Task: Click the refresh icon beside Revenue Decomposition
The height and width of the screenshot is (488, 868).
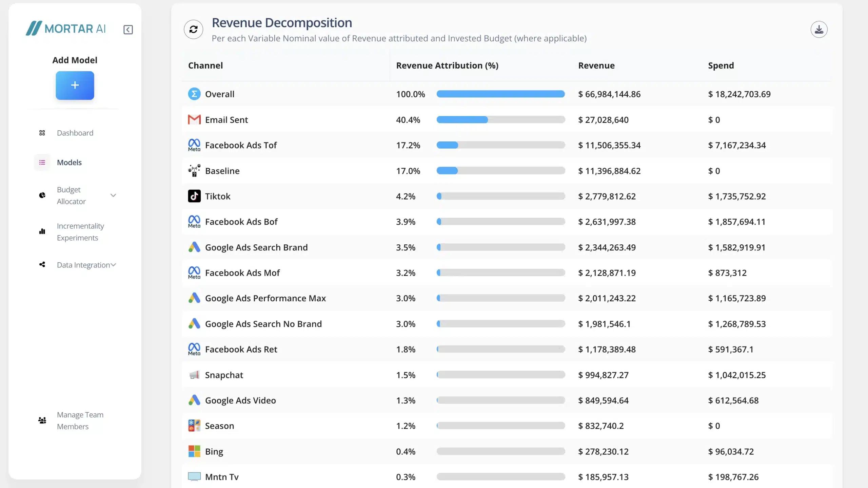Action: (193, 30)
